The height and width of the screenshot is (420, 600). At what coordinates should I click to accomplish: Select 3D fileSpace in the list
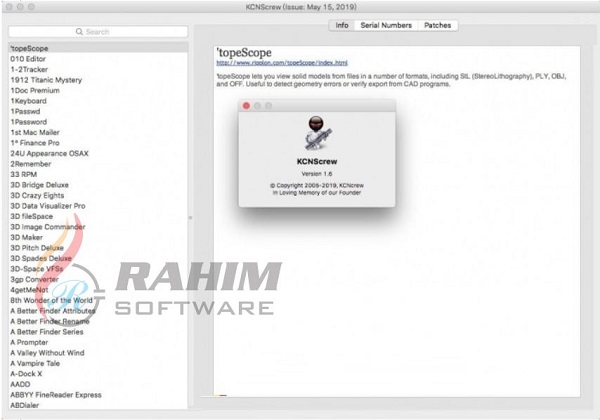pos(98,217)
